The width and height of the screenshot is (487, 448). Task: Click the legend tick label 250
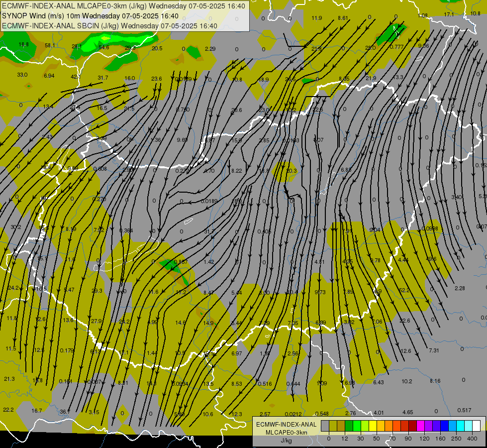pyautogui.click(x=456, y=439)
